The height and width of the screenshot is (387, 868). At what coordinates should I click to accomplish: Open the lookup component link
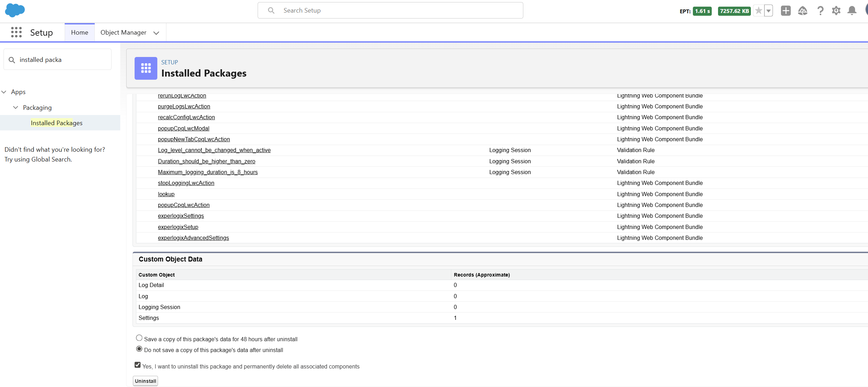[166, 194]
